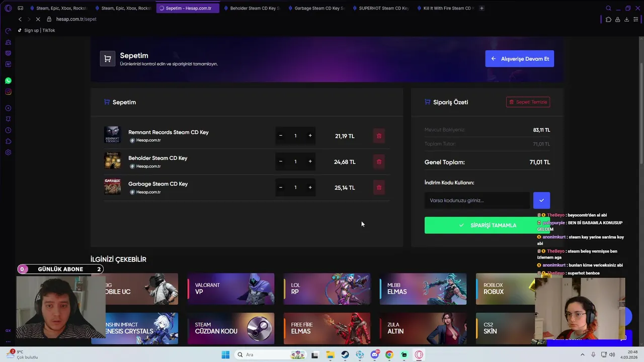Click the taskbar volume speaker icon
This screenshot has width=644, height=362.
pos(612,354)
